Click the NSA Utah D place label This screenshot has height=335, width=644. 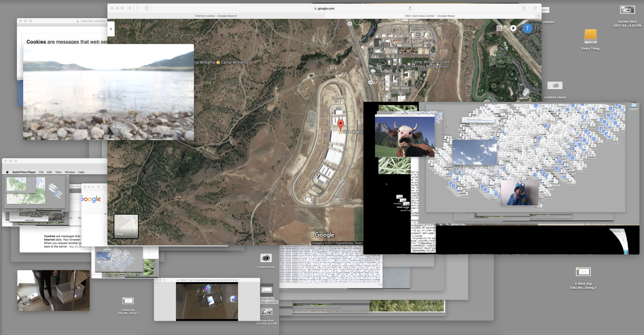coord(353,132)
